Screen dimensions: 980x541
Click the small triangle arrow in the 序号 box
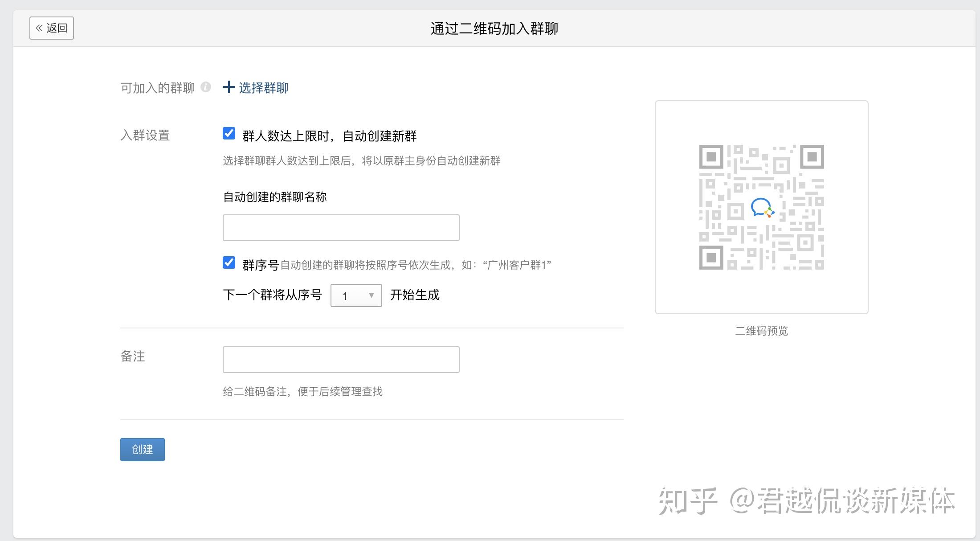click(371, 295)
